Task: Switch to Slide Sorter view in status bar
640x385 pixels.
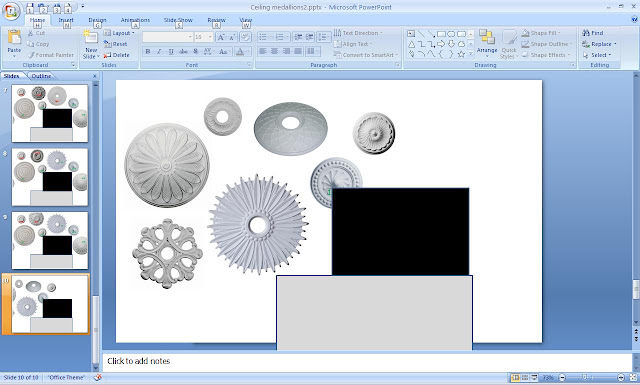Action: click(x=525, y=378)
